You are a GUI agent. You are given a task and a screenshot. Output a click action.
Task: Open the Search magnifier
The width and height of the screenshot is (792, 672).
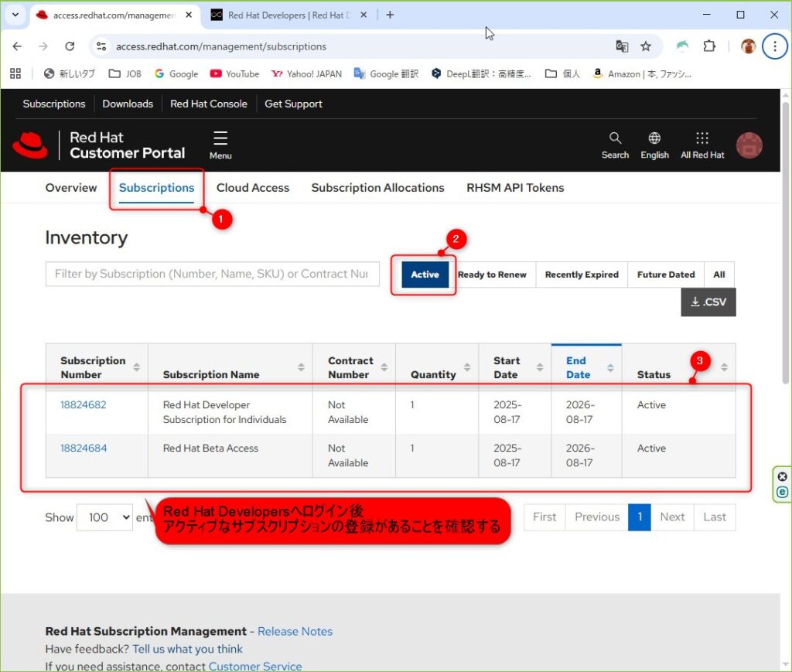[x=615, y=145]
